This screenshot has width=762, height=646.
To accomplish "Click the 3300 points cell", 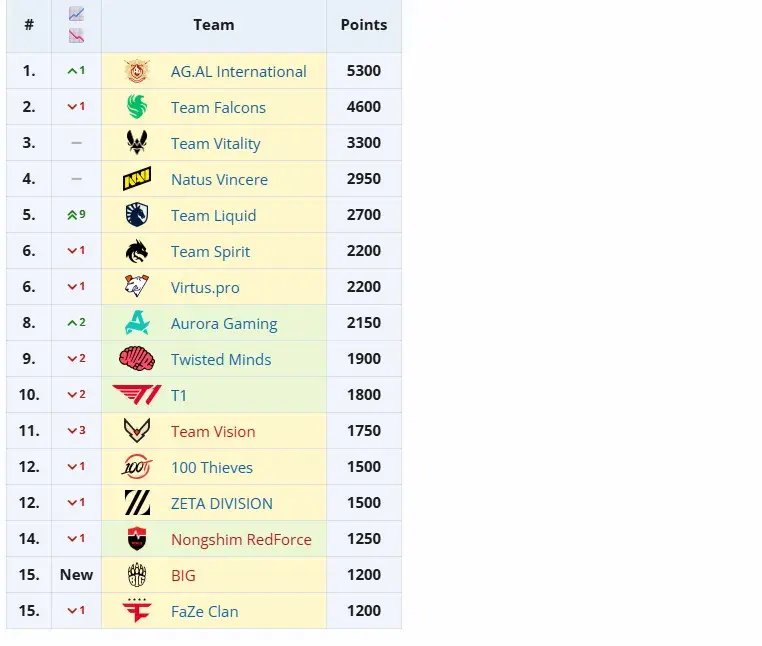I will tap(364, 143).
